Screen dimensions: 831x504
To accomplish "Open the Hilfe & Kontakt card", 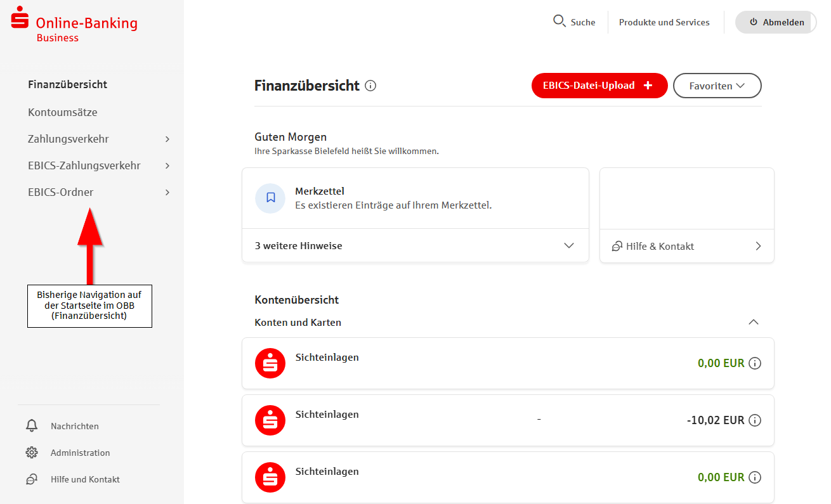I will [x=686, y=246].
